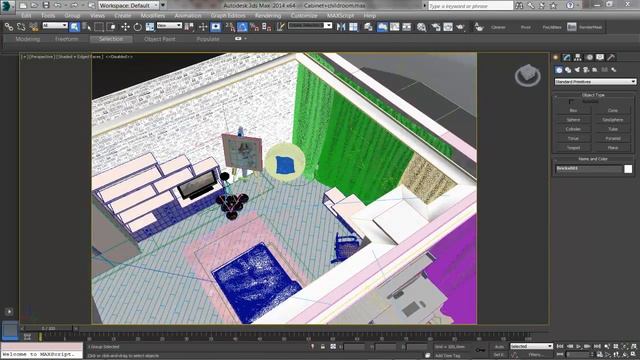Click the object name field
This screenshot has width=640, height=360.
point(589,169)
